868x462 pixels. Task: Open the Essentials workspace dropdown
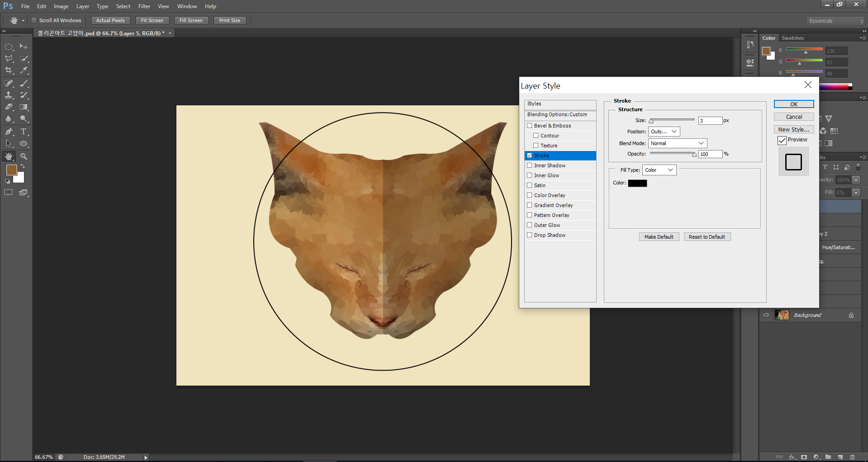[x=835, y=21]
